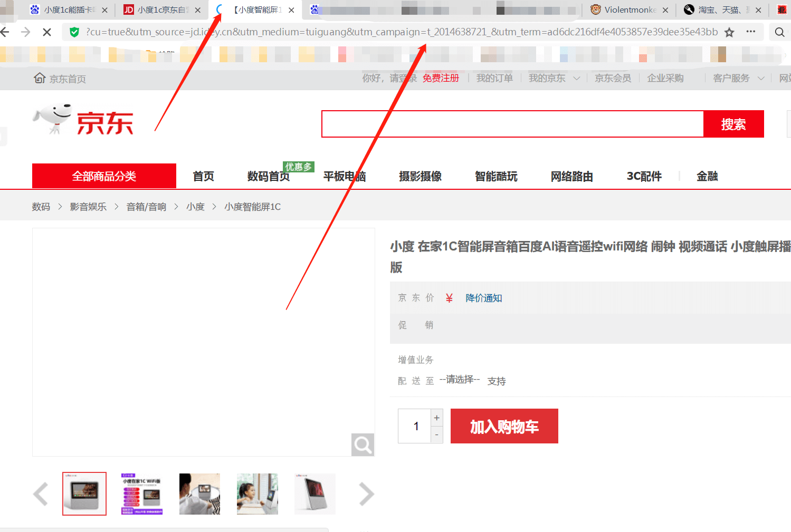Select the 【小度智能屏1 tab
The image size is (791, 532).
[256, 10]
